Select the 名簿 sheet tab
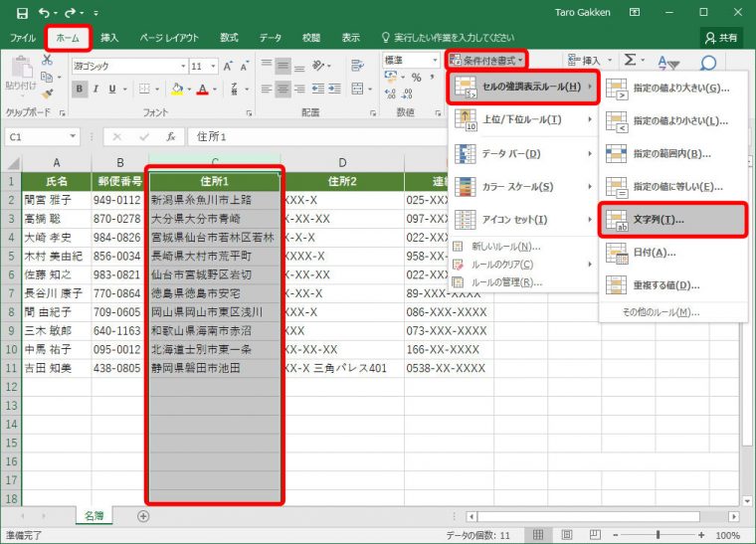Screen dimensions: 756x544 pos(94,515)
